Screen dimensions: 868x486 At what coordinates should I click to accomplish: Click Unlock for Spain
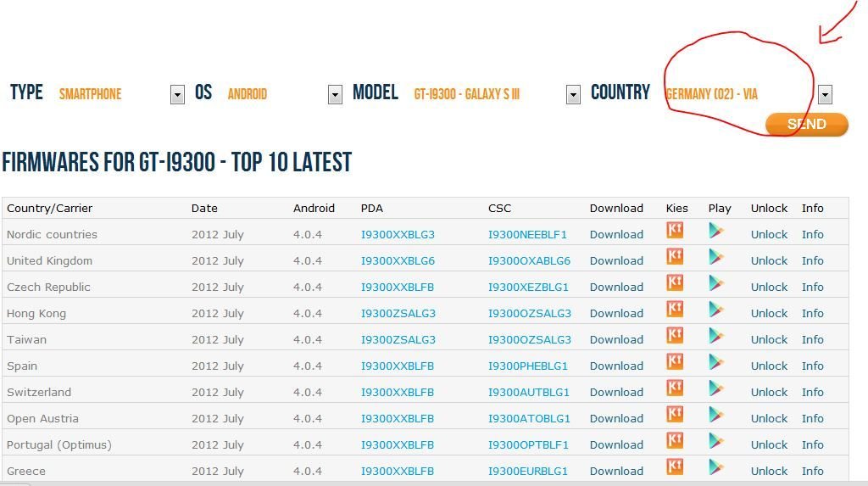769,366
